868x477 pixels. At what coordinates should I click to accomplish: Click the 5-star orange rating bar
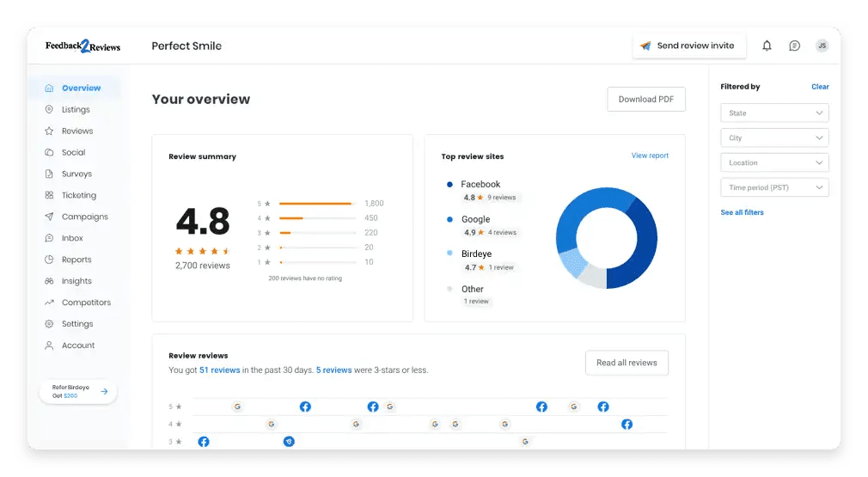[316, 204]
